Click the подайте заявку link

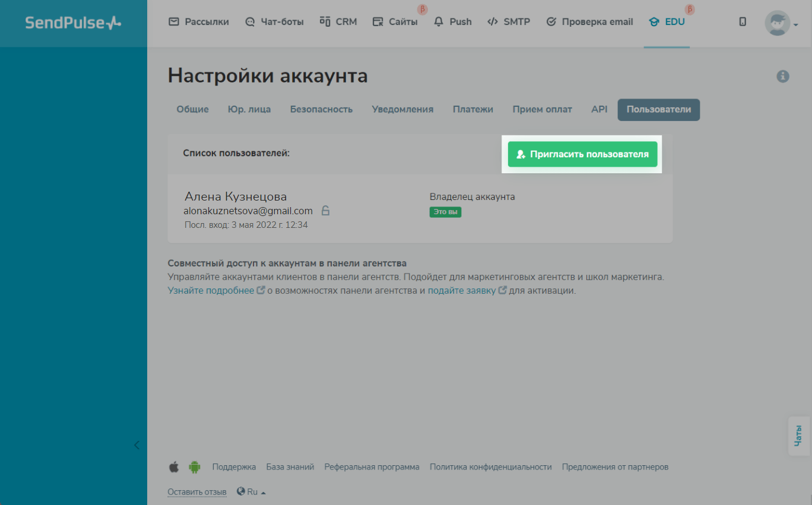[461, 291]
